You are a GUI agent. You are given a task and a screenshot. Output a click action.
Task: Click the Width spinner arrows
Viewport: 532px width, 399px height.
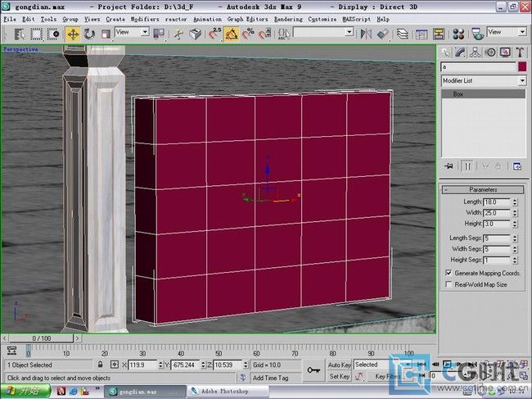coord(515,213)
